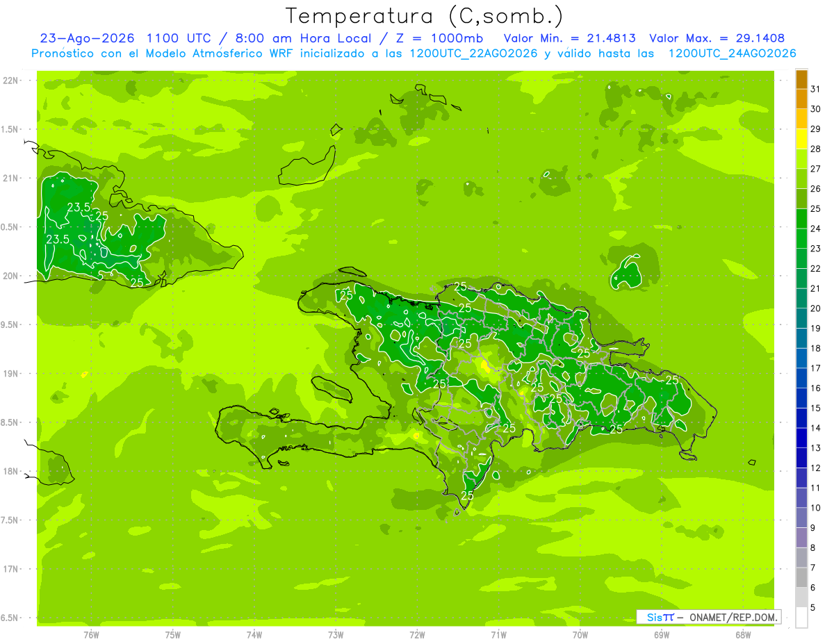Click the teal legend swatch between 19 and 20
Image resolution: width=834 pixels, height=644 pixels.
pyautogui.click(x=801, y=318)
